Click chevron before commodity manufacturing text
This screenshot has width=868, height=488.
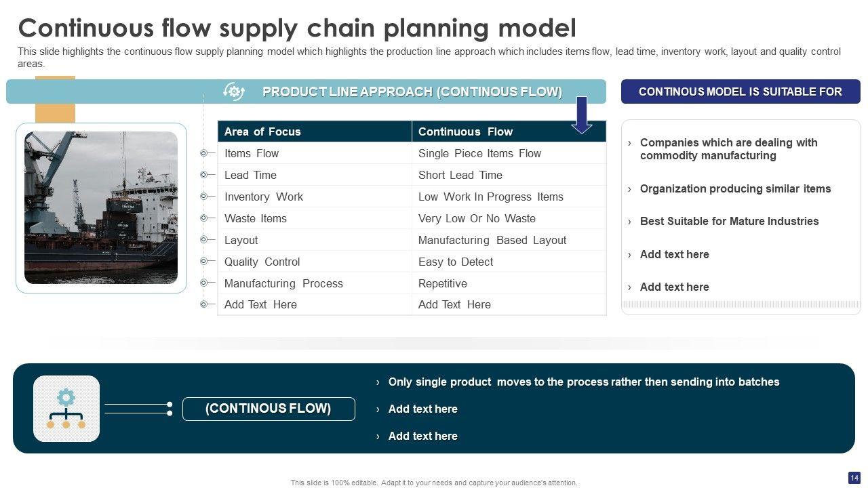point(629,143)
